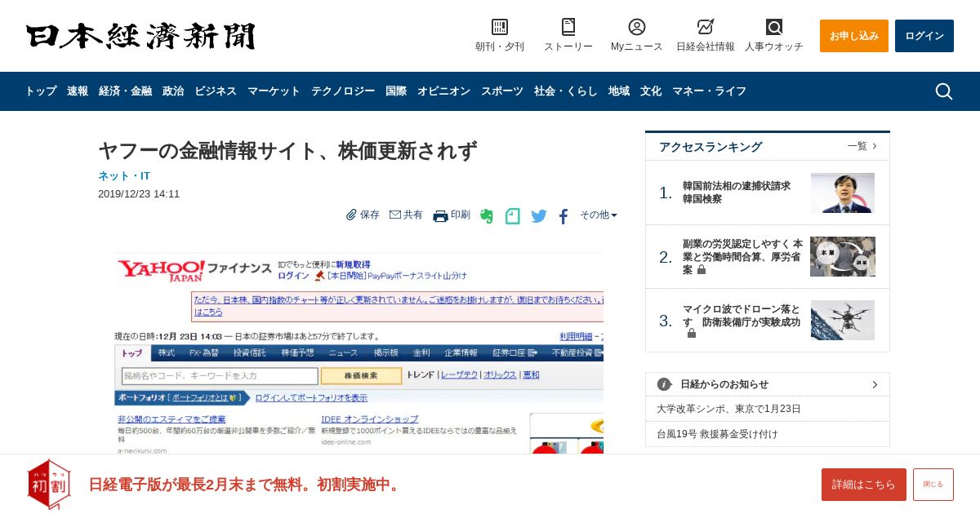This screenshot has height=514, width=980.
Task: Open the 朝刊・夕刊 newspaper icon
Action: coord(500,27)
